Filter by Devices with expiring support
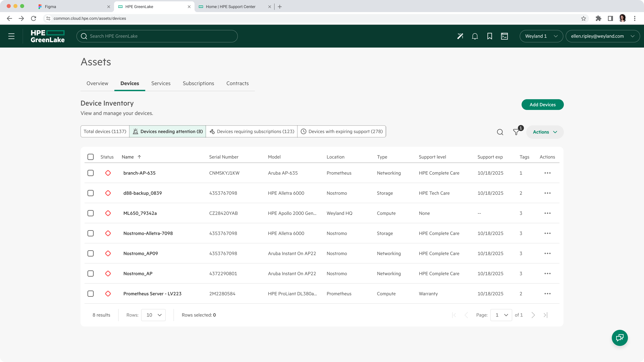 pyautogui.click(x=341, y=131)
